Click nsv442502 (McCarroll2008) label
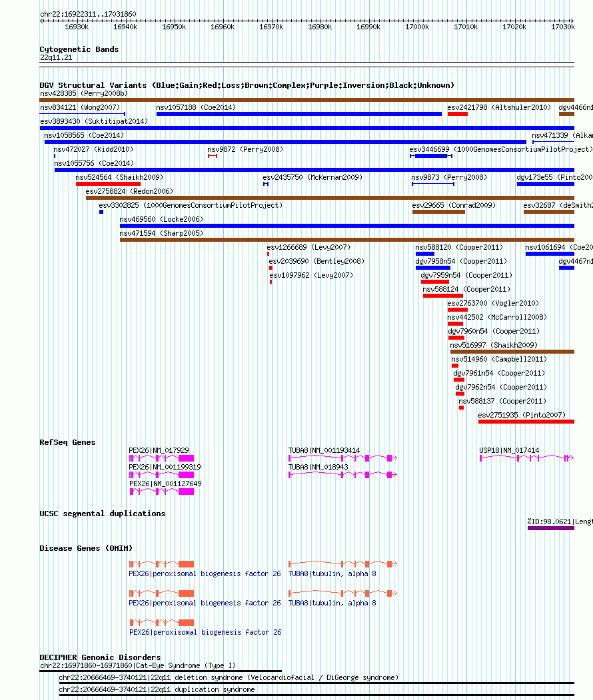 [498, 317]
